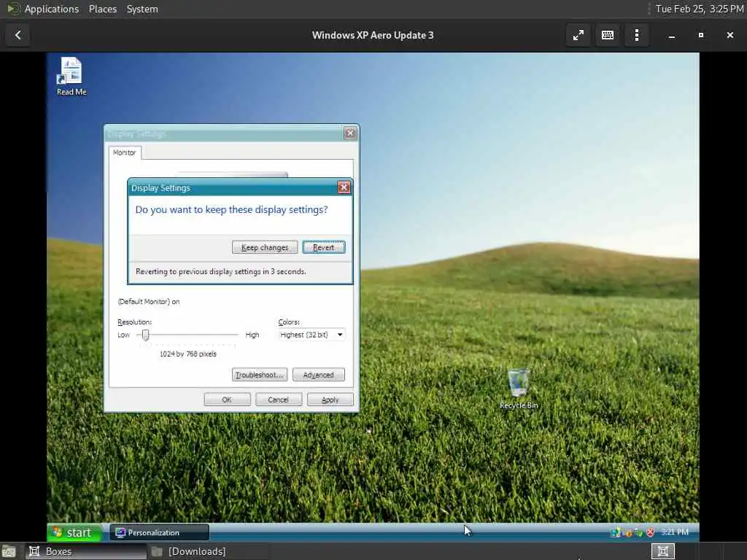Click show desktop icon in bottom panel
Image resolution: width=747 pixels, height=560 pixels.
(x=8, y=552)
